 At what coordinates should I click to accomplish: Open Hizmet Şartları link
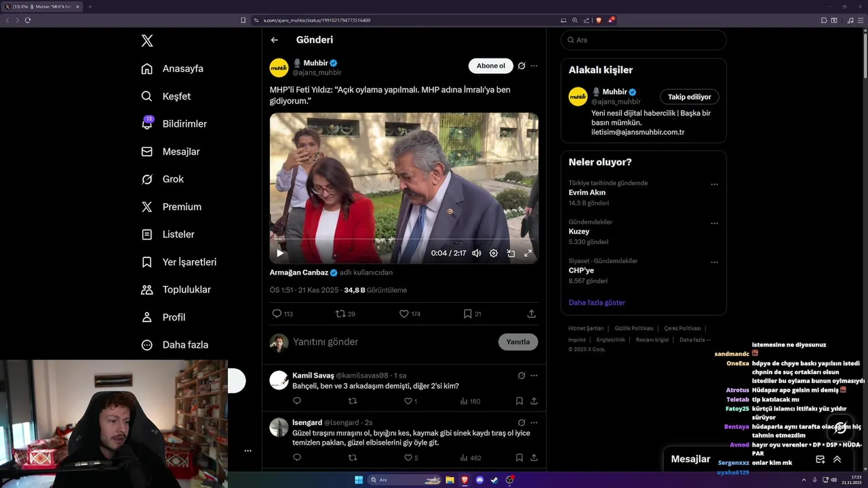click(x=586, y=328)
